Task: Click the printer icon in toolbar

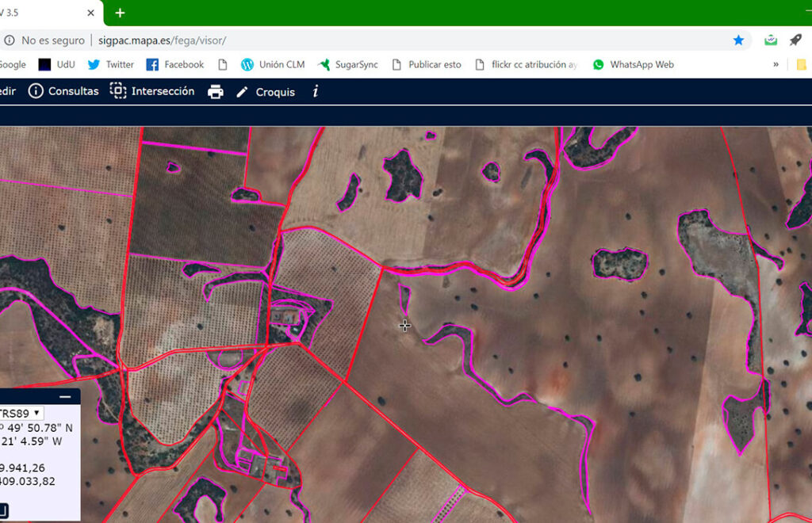Action: click(215, 92)
